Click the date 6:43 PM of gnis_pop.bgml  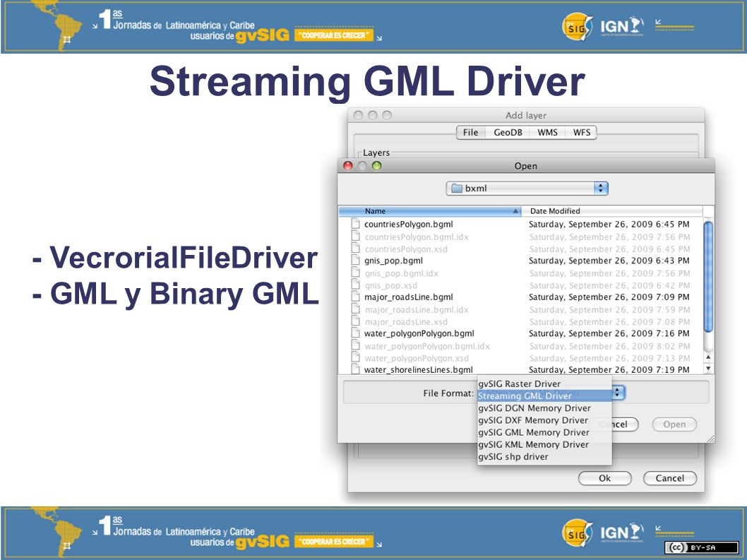[609, 261]
